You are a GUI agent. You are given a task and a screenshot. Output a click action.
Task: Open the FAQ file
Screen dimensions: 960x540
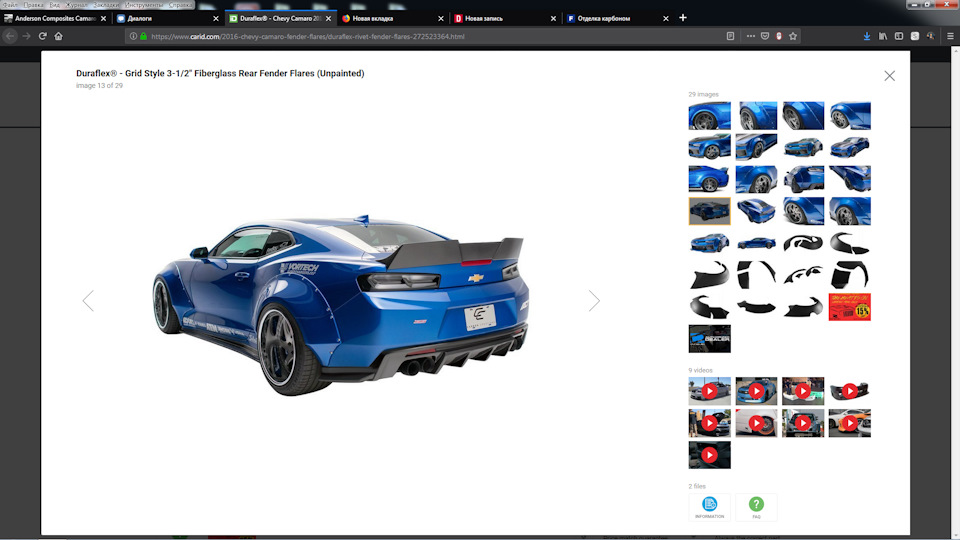coord(756,507)
